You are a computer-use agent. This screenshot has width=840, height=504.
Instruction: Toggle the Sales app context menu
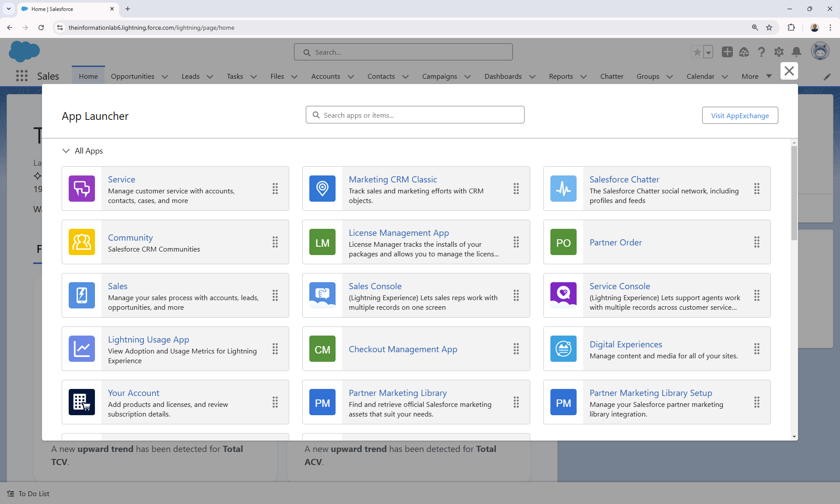pos(275,295)
